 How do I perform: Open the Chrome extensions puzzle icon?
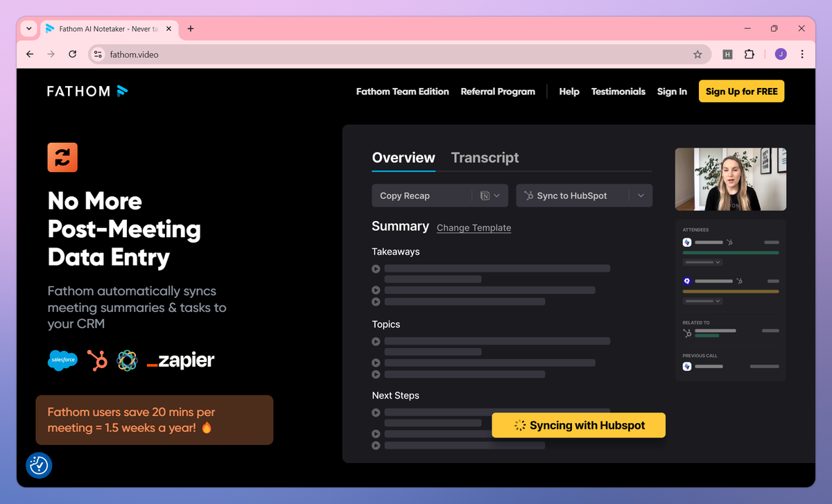tap(749, 54)
